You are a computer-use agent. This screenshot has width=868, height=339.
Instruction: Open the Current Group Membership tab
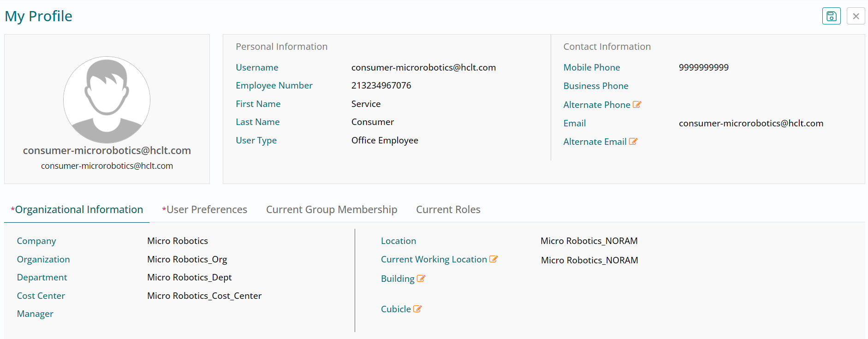(331, 209)
